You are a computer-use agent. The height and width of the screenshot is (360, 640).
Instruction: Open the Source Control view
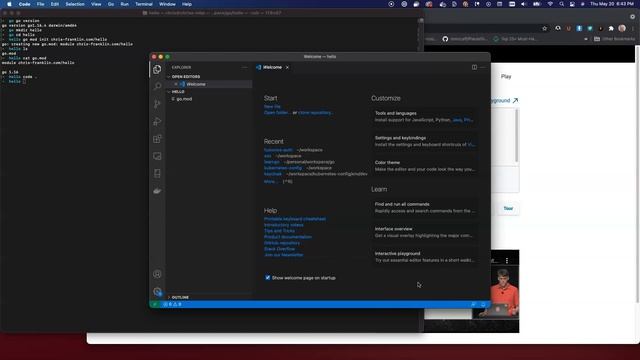point(157,104)
